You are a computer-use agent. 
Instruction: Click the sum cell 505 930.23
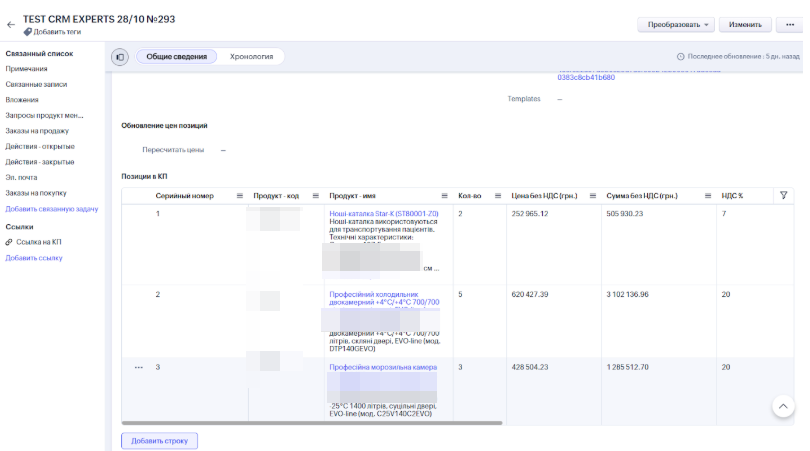(x=625, y=213)
